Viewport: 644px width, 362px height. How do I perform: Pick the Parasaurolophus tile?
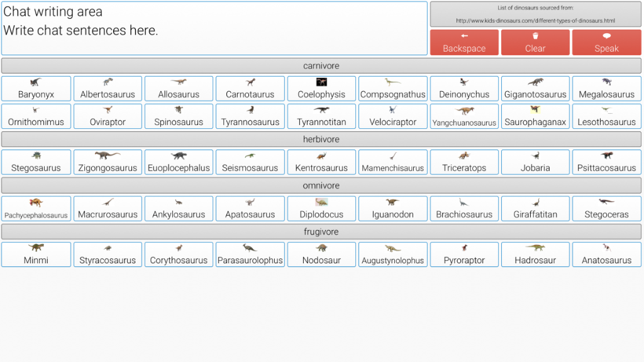250,255
